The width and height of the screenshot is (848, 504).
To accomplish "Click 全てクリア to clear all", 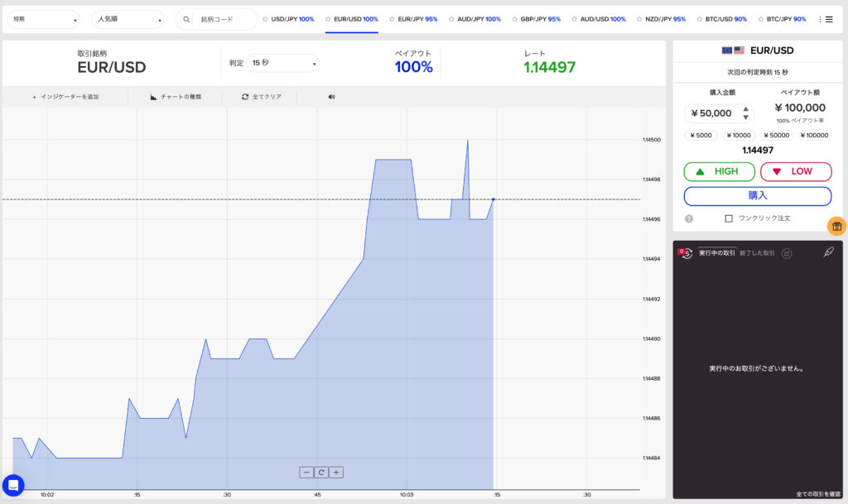I will (262, 97).
